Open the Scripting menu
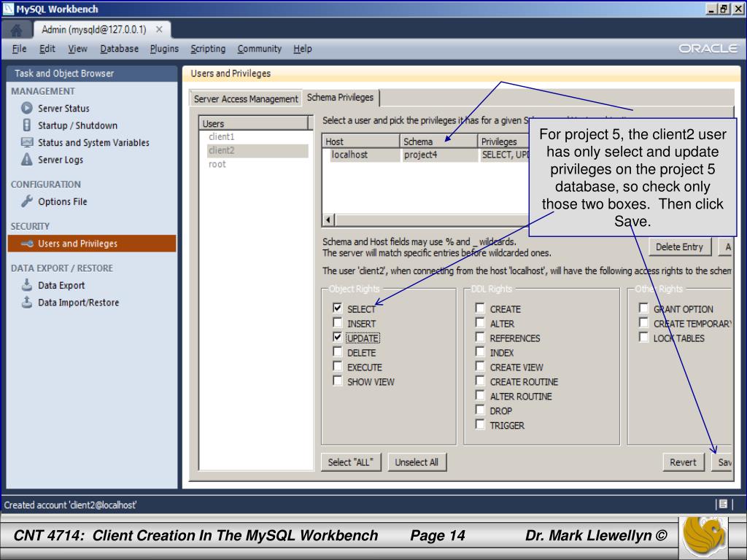The height and width of the screenshot is (560, 747). (208, 49)
